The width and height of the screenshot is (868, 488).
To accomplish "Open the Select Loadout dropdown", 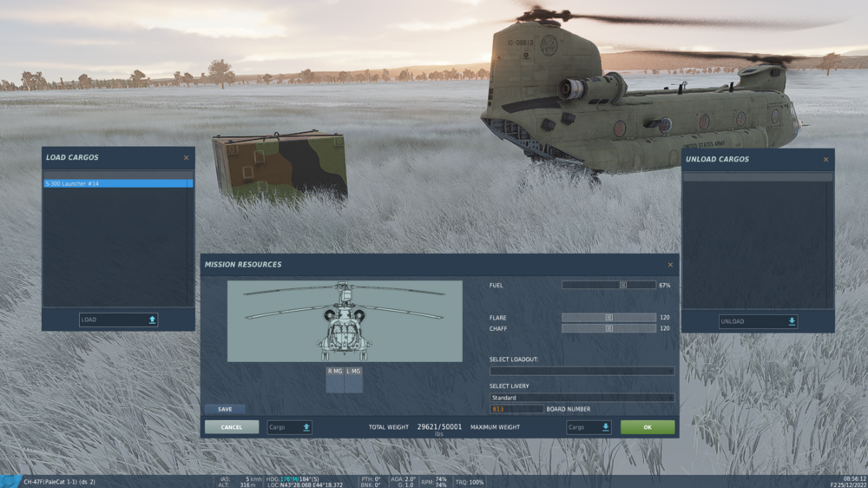I will click(582, 371).
